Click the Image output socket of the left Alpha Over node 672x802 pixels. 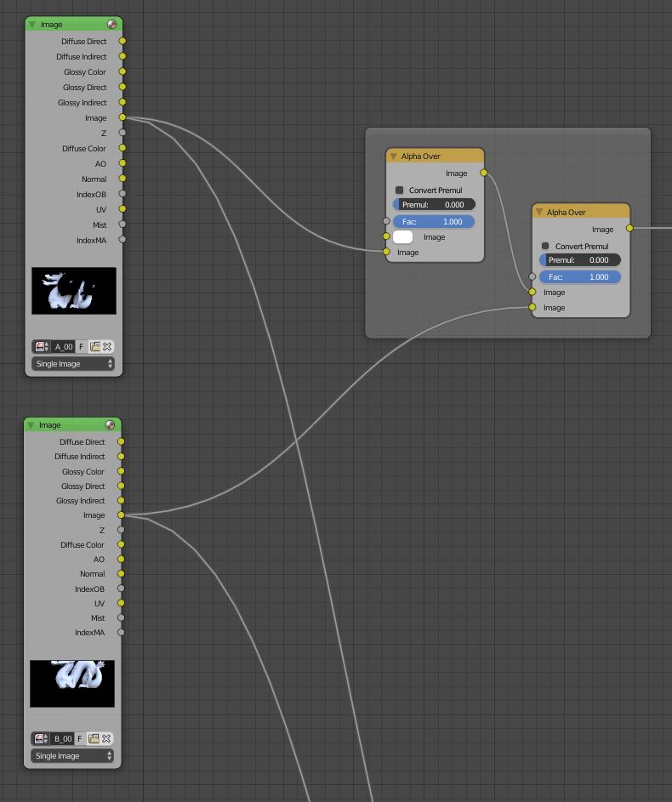[484, 173]
